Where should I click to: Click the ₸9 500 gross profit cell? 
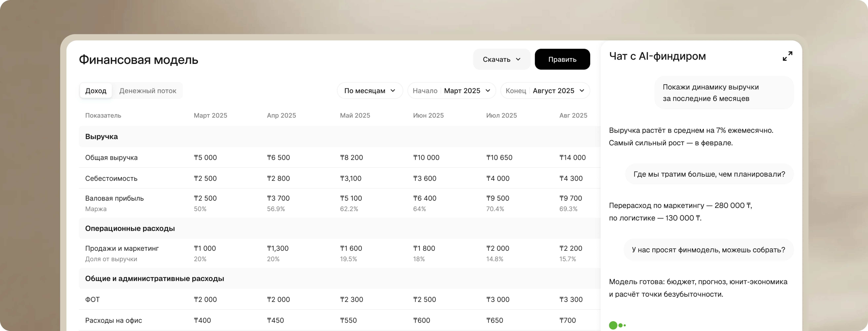pos(498,198)
